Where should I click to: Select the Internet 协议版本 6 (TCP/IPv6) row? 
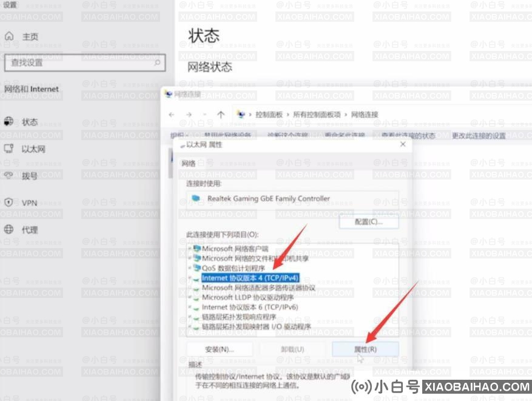250,308
